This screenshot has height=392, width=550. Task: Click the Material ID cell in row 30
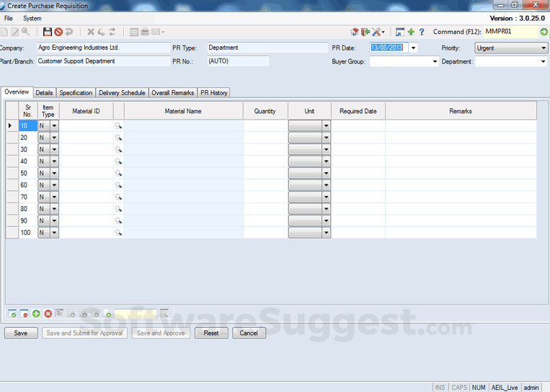click(87, 149)
